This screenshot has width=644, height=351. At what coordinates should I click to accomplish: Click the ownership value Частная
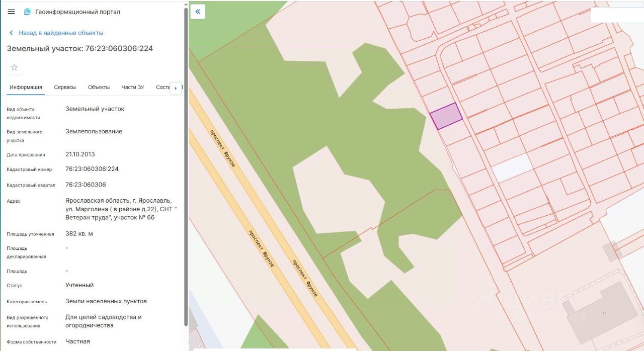pos(77,341)
